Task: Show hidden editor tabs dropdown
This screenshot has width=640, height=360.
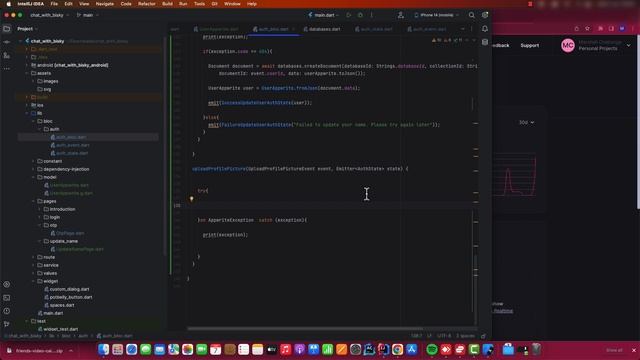Action: [x=462, y=29]
